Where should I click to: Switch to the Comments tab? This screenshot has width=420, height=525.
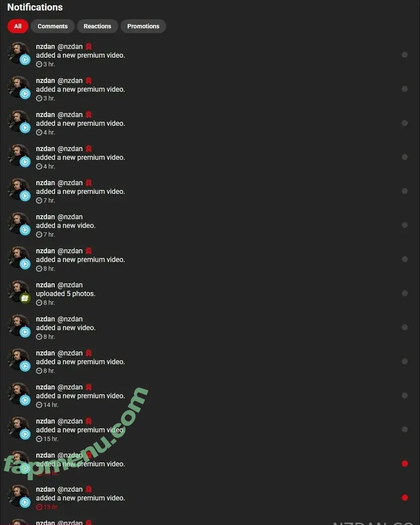52,26
